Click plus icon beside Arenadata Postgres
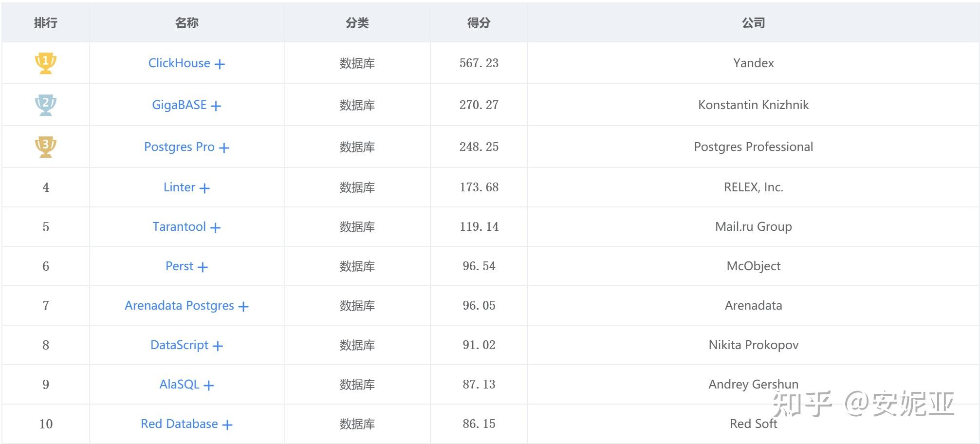Screen dimensions: 980x444 (x=243, y=307)
